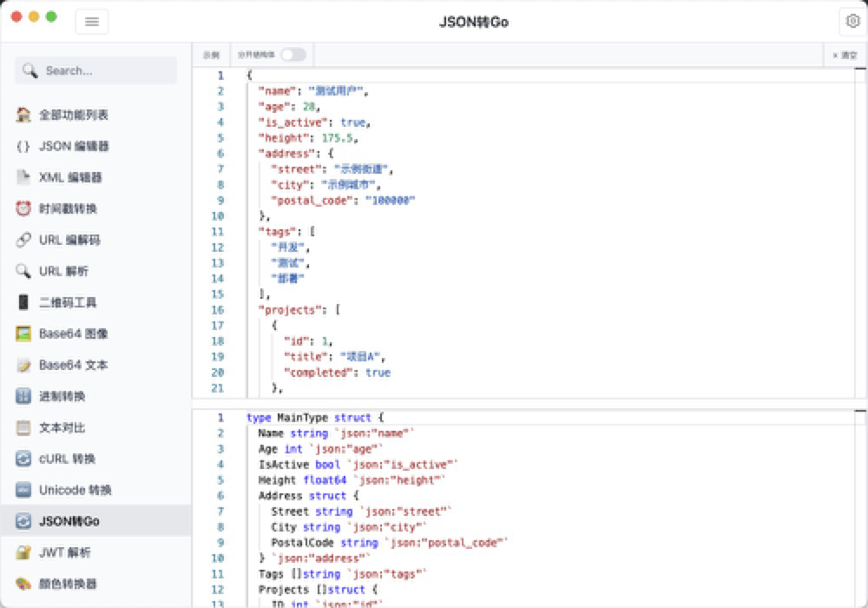Open the settings gear

852,21
